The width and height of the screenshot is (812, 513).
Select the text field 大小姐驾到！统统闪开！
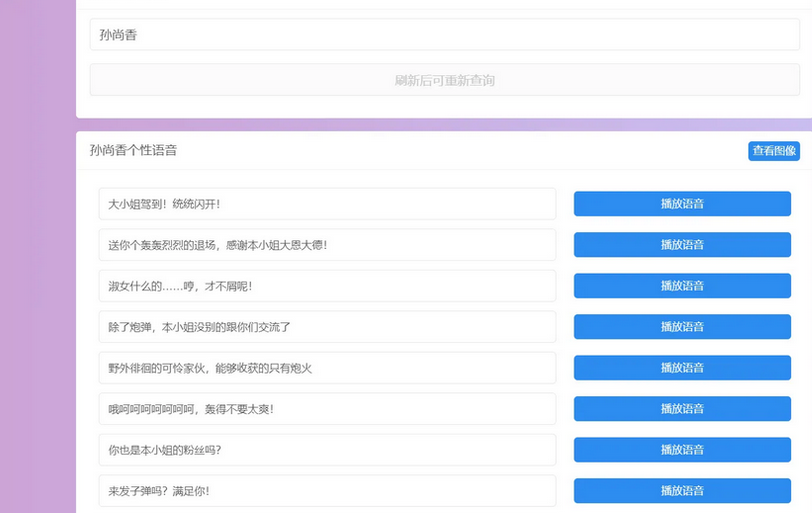(x=327, y=204)
